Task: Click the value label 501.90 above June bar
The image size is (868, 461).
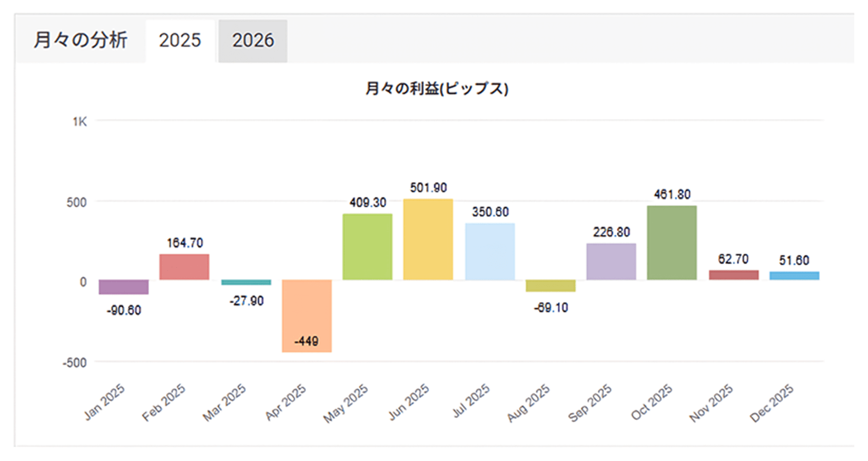Action: (428, 187)
